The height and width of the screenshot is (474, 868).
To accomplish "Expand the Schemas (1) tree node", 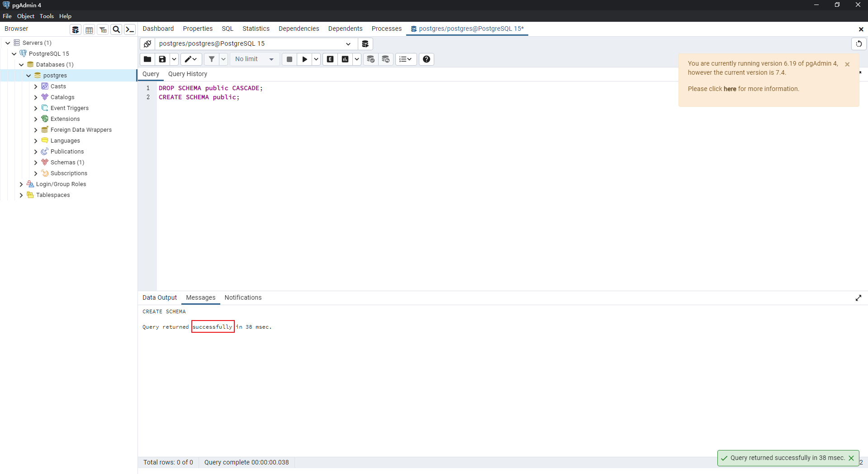I will tap(36, 163).
